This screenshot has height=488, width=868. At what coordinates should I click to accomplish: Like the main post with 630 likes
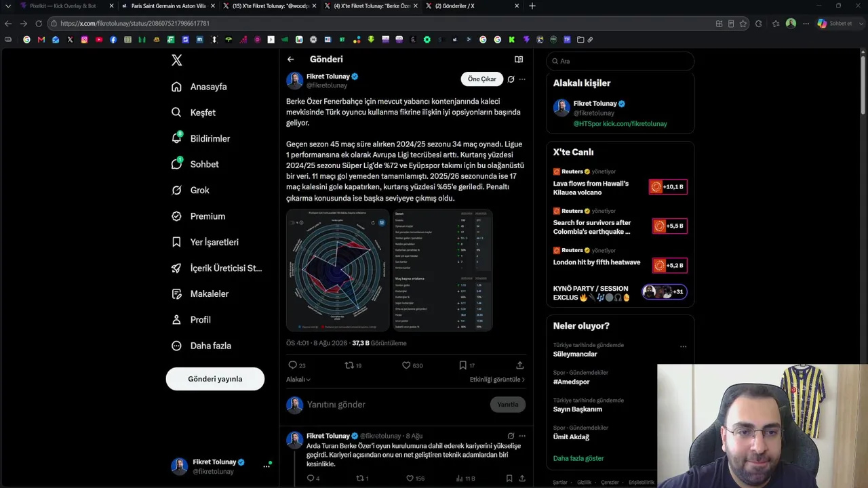coord(412,365)
